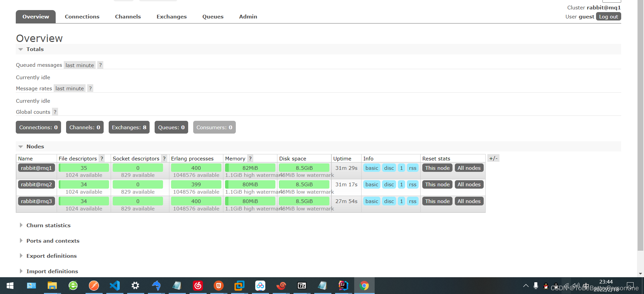This screenshot has width=644, height=294.
Task: Open node rabbit@mq3 details
Action: pos(36,201)
